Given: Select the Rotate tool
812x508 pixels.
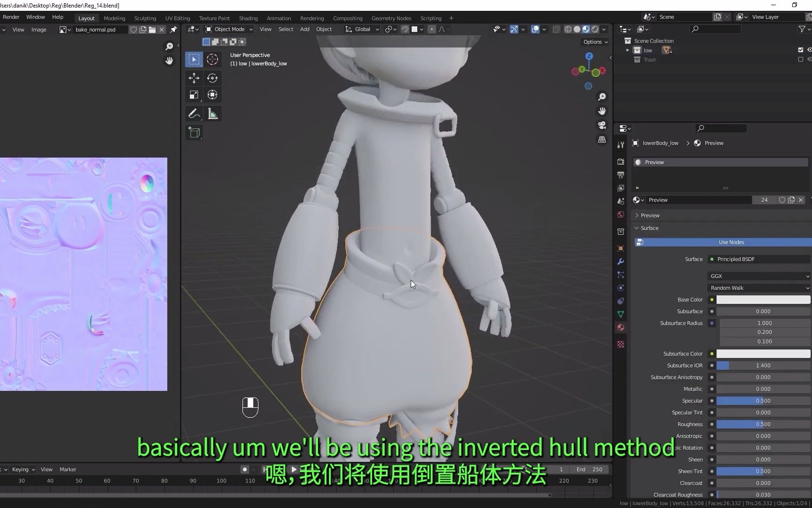Looking at the screenshot, I should 212,79.
